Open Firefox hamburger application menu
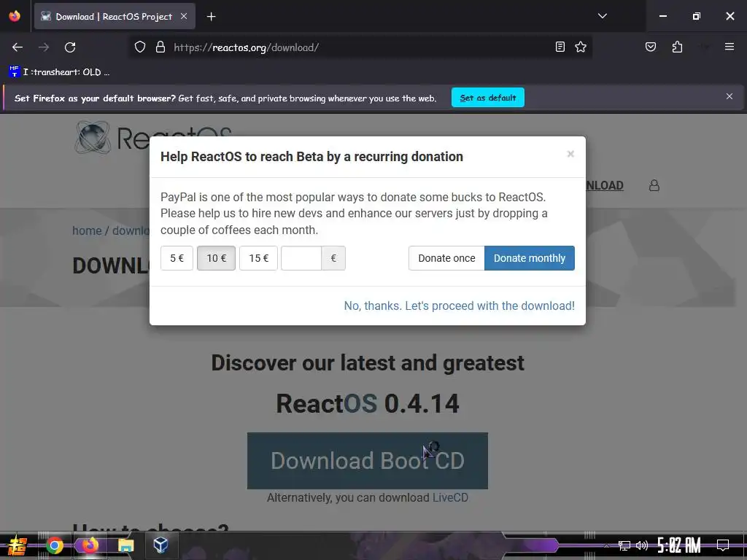 [729, 47]
